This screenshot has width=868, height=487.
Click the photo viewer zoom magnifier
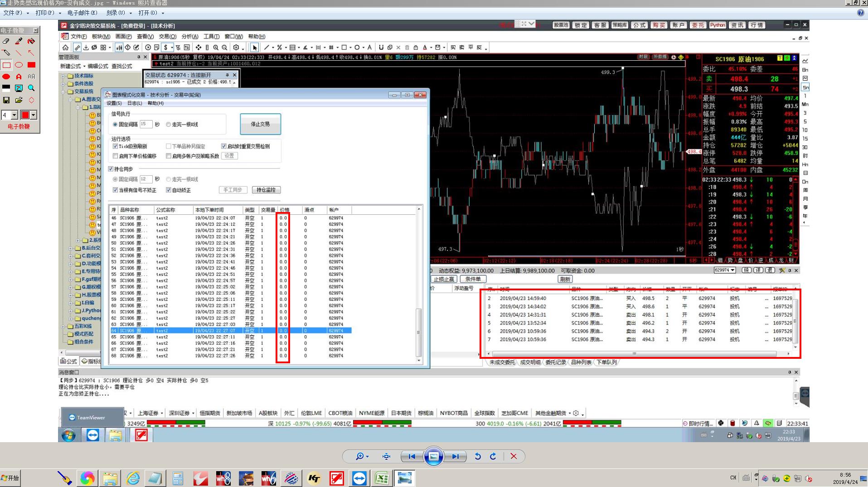[359, 456]
